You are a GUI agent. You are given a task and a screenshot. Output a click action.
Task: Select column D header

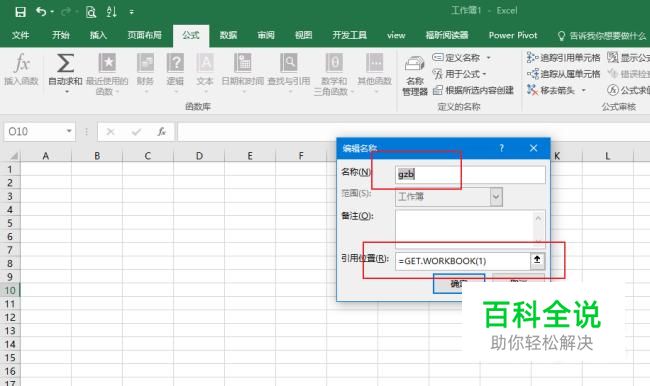tap(199, 156)
